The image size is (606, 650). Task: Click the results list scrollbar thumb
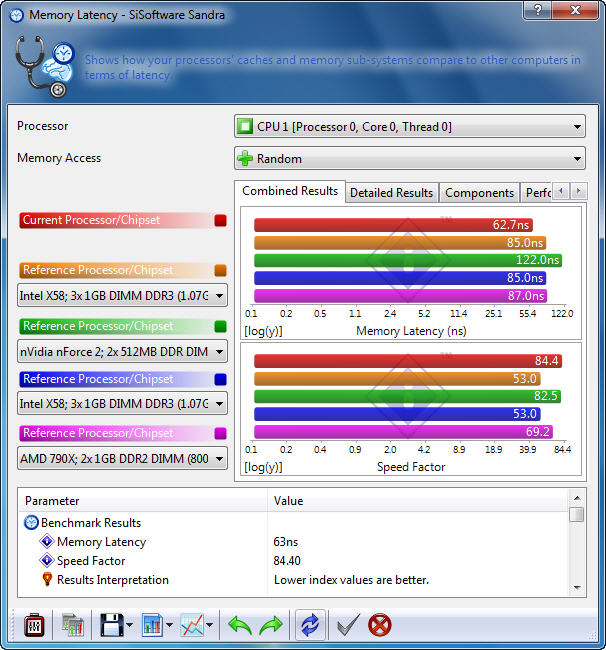coord(577,514)
